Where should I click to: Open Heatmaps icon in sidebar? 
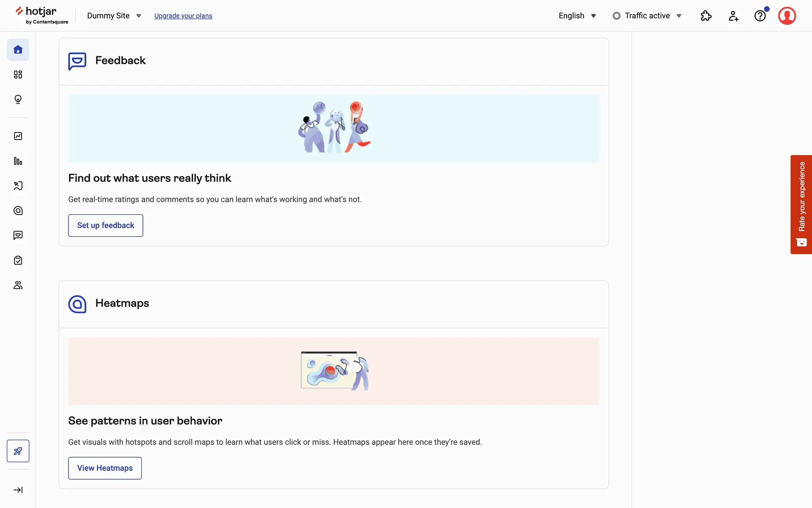[18, 211]
